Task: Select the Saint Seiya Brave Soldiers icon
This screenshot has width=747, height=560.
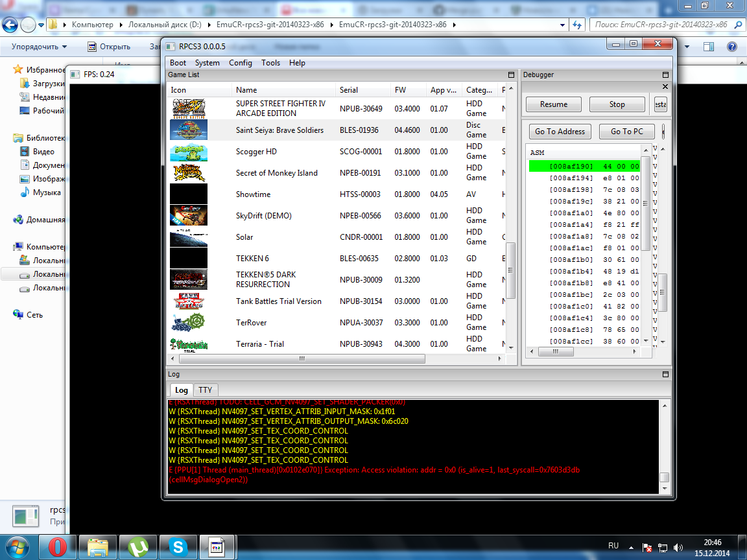Action: [x=189, y=130]
